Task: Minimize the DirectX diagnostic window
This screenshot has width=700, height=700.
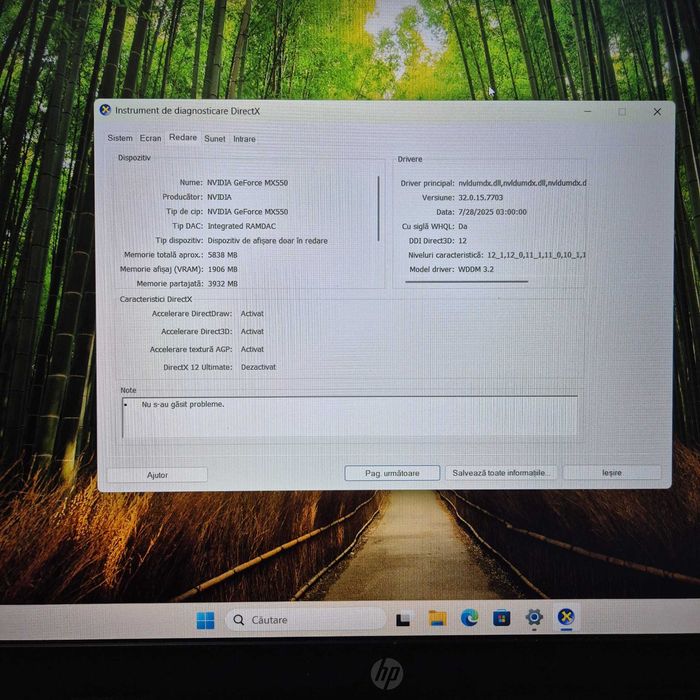Action: (x=588, y=111)
